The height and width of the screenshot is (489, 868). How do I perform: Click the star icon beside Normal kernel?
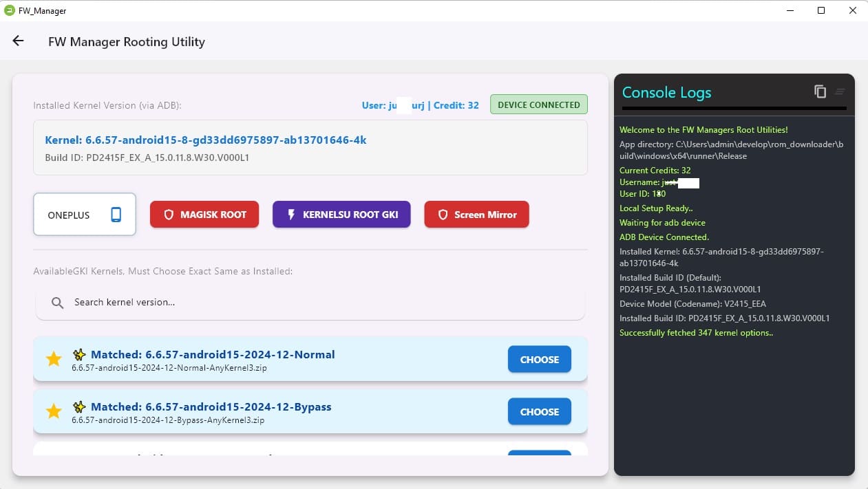coord(54,359)
